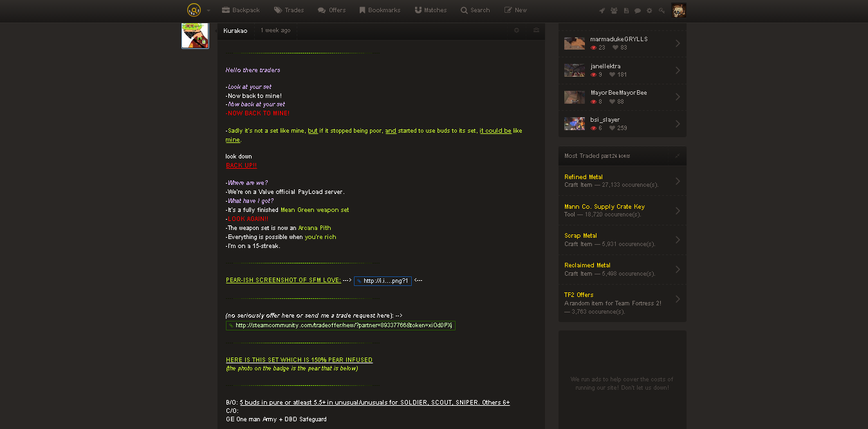
Task: Click the plus circle icon in trade header
Action: point(516,30)
